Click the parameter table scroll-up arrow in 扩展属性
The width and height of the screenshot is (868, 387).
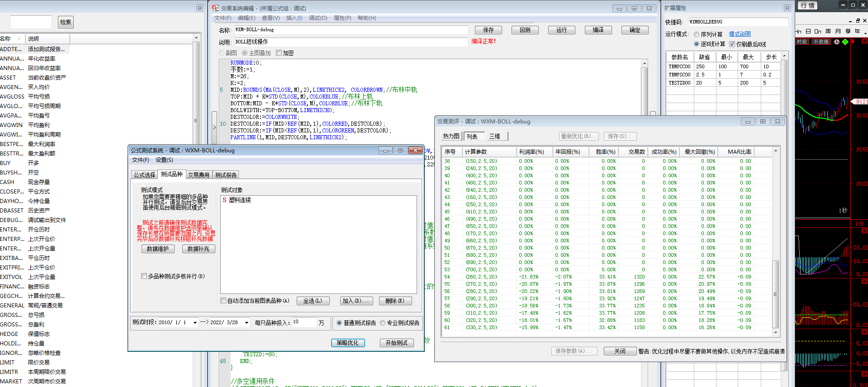click(784, 56)
